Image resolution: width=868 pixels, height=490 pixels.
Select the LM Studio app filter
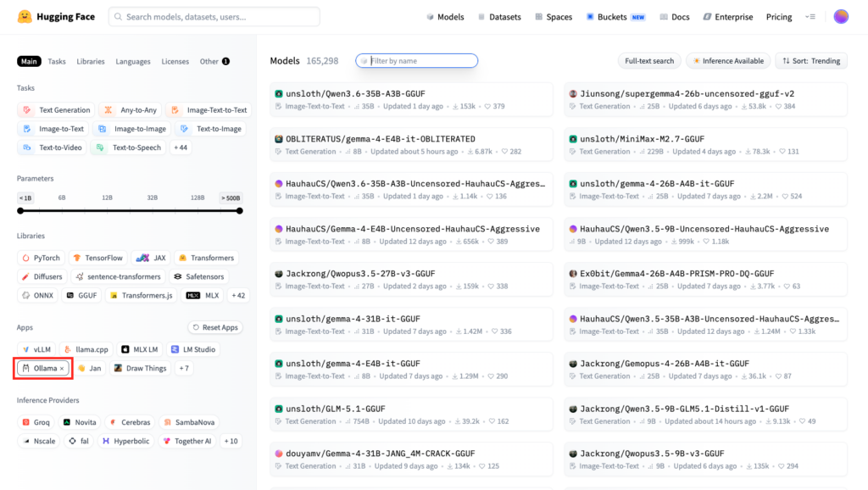(192, 349)
